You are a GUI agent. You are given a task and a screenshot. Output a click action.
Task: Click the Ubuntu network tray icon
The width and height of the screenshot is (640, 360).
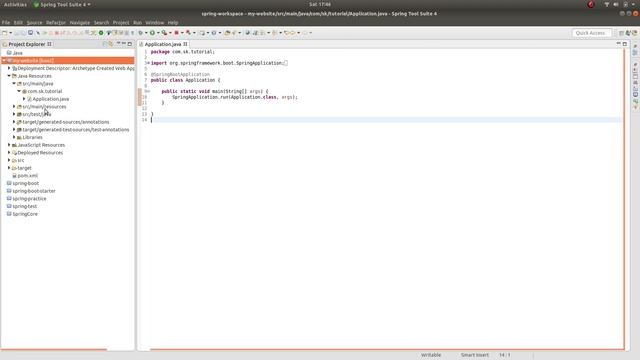click(x=607, y=4)
